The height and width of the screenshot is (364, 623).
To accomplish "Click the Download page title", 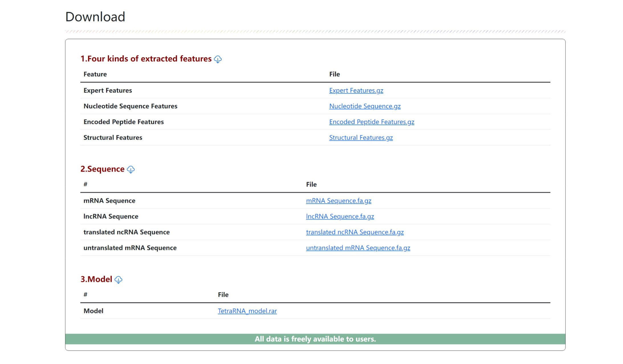I will click(x=95, y=17).
